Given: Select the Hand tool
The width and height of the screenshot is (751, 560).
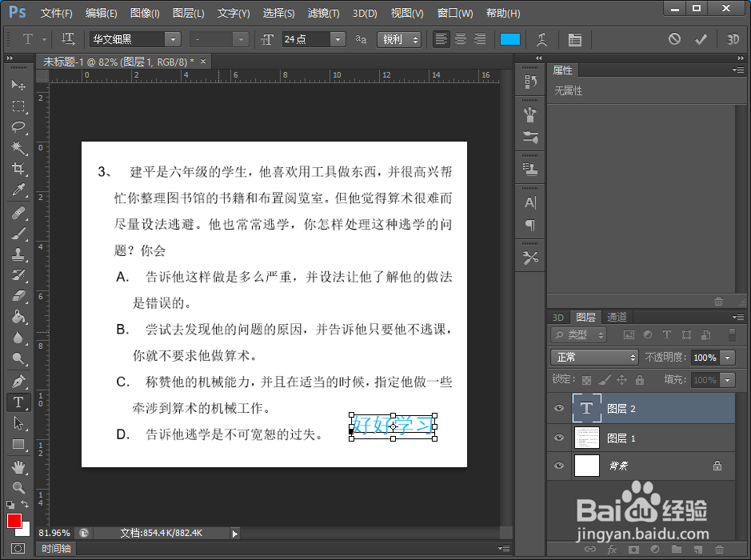Looking at the screenshot, I should coord(18,467).
